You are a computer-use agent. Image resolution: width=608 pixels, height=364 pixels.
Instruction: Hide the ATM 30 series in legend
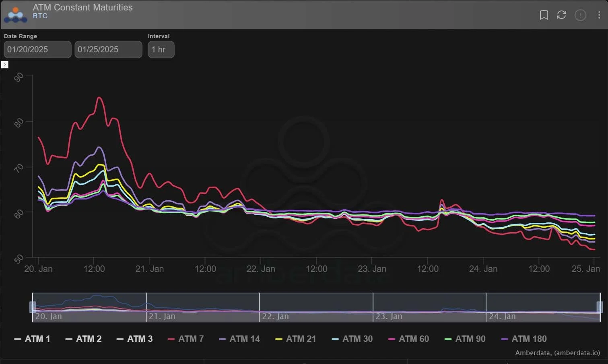pos(352,339)
